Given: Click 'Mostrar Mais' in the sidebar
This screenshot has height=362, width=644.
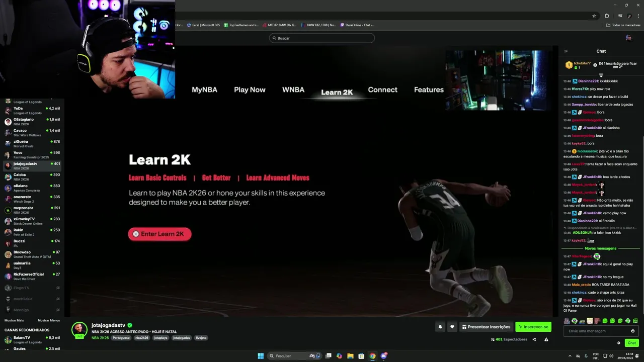Looking at the screenshot, I should (x=14, y=320).
